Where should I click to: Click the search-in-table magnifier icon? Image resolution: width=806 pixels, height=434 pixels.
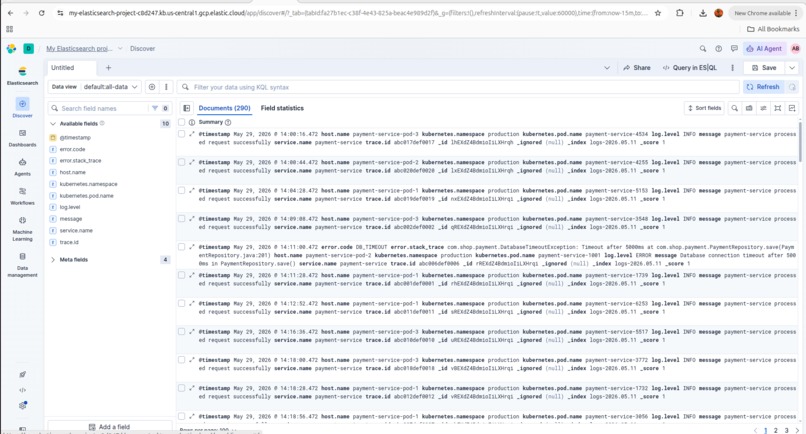click(735, 108)
